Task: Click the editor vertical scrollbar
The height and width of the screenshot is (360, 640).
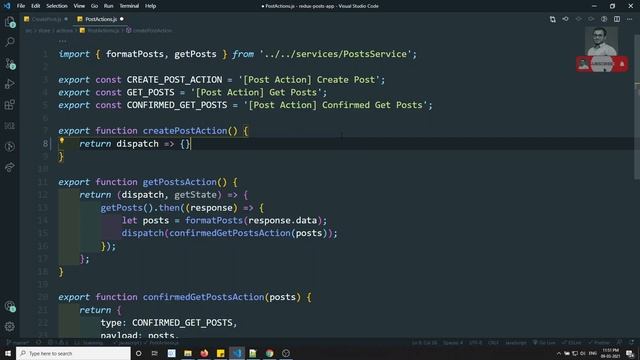Action: point(637,106)
